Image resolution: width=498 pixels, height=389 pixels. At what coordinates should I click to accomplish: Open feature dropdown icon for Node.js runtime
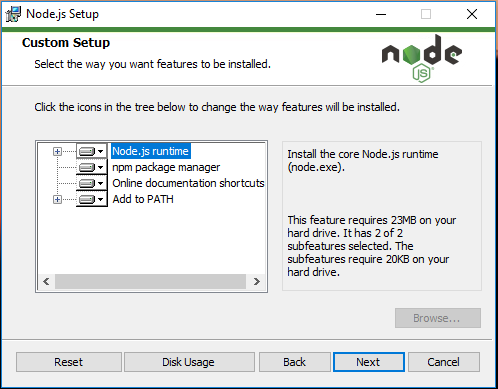[x=92, y=151]
